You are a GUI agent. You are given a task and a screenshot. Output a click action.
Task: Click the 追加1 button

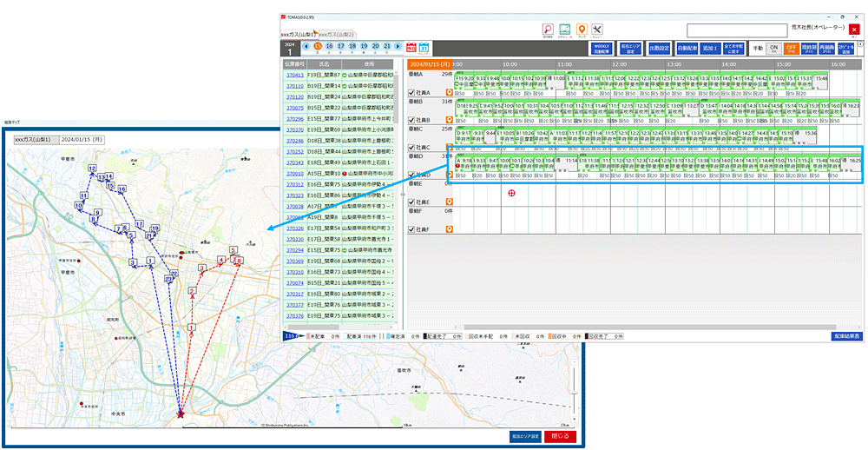point(710,49)
